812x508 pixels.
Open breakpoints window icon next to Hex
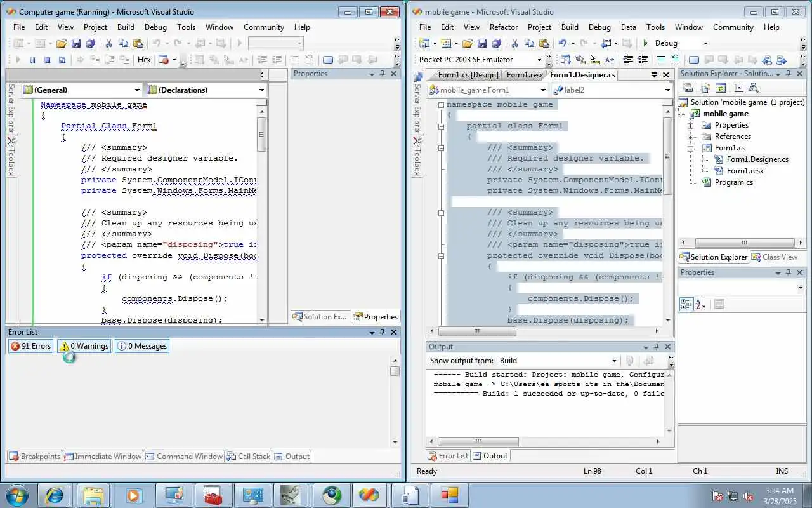click(x=164, y=60)
